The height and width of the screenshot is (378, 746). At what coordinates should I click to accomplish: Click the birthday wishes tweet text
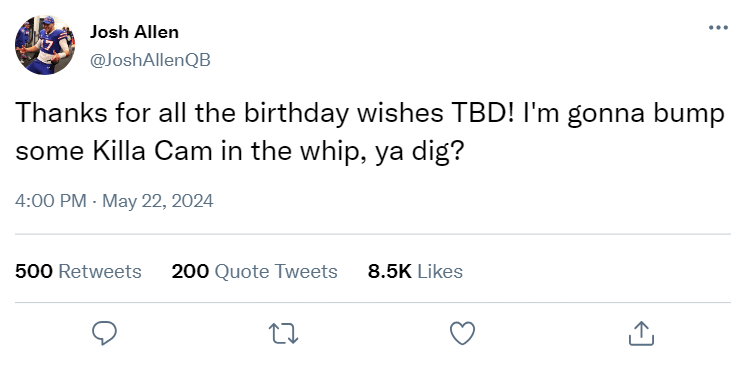[370, 132]
